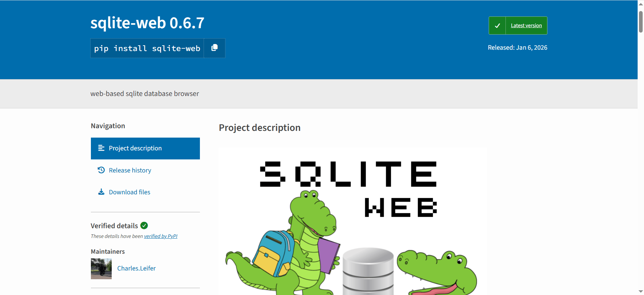Click Charles.Leifer's avatar thumbnail
The image size is (644, 295).
point(101,269)
